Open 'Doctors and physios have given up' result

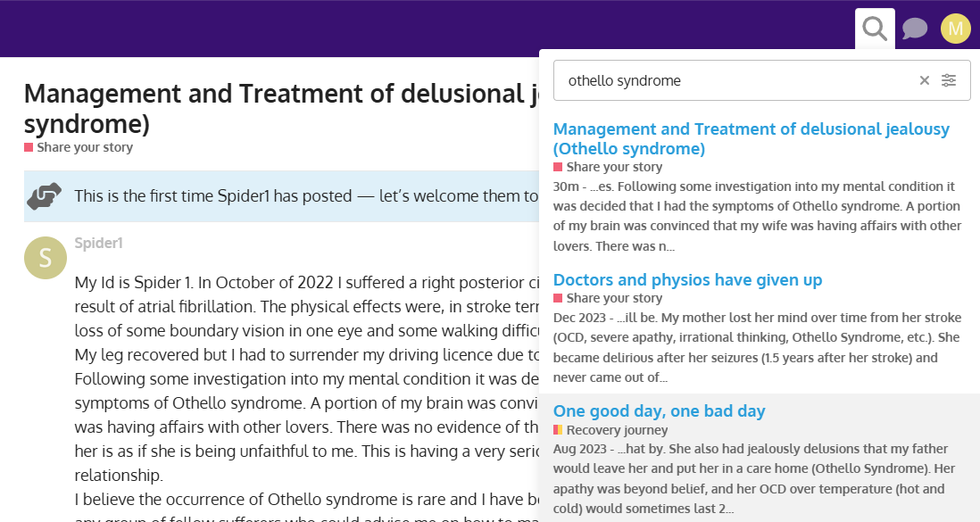coord(687,280)
